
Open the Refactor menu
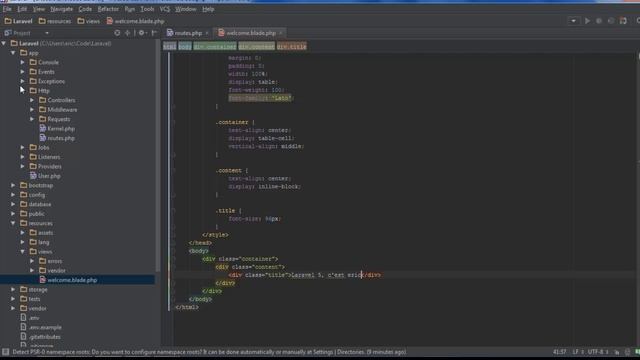(108, 9)
